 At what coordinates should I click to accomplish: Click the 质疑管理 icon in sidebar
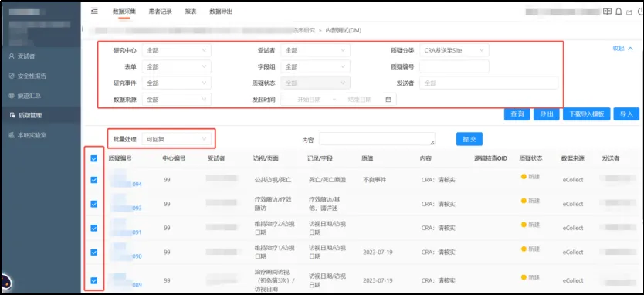pyautogui.click(x=12, y=116)
